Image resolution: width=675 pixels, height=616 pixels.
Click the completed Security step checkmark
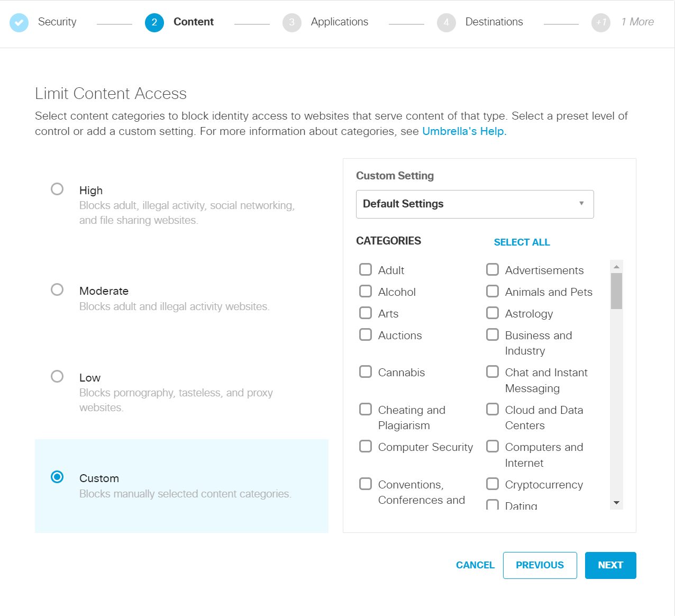click(x=19, y=23)
